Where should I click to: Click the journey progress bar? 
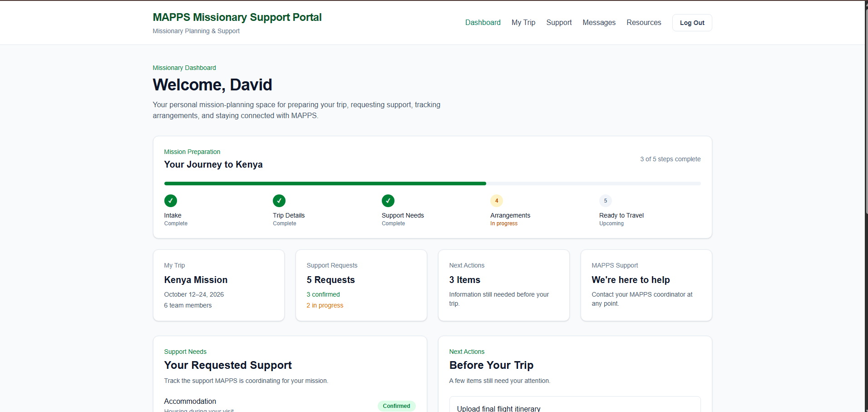(x=432, y=184)
